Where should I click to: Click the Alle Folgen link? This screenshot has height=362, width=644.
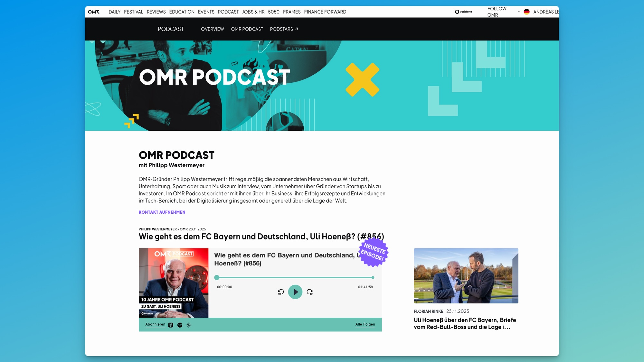[x=365, y=324]
